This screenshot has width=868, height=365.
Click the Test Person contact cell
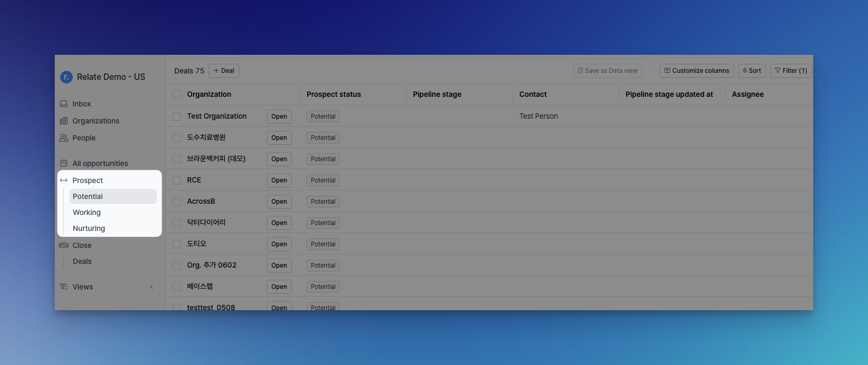(538, 116)
